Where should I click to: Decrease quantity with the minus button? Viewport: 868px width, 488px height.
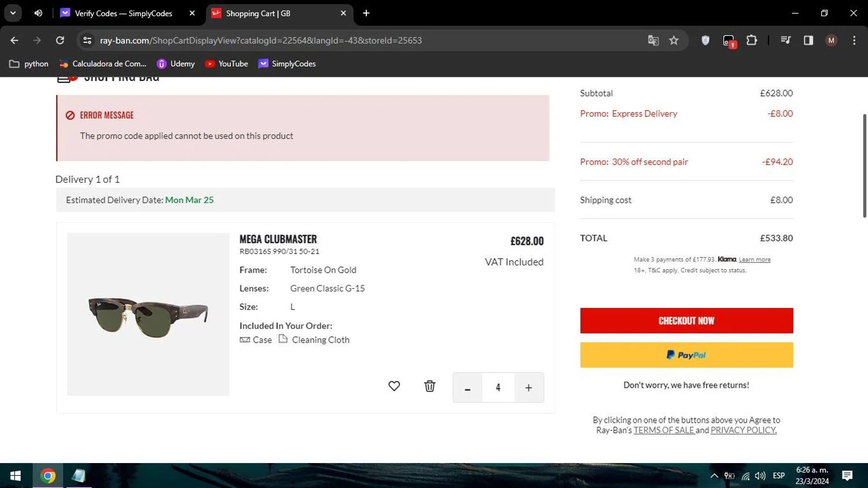coord(468,388)
